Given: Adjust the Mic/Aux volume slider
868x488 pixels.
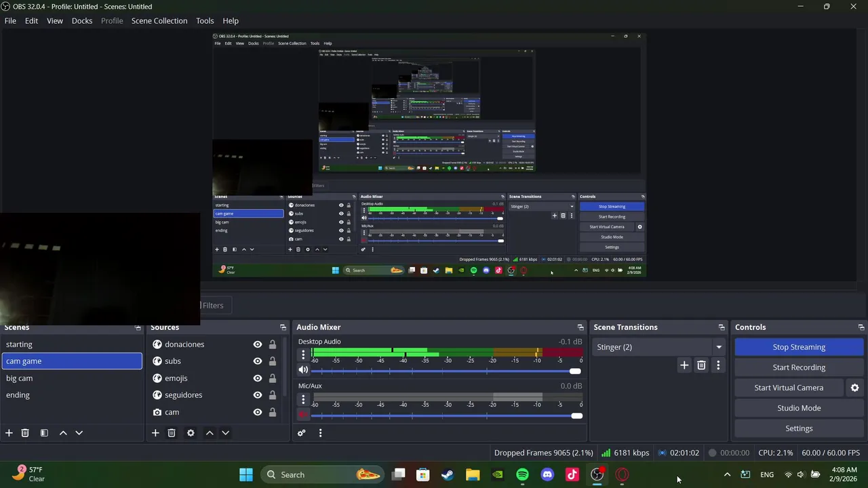Looking at the screenshot, I should [446, 415].
